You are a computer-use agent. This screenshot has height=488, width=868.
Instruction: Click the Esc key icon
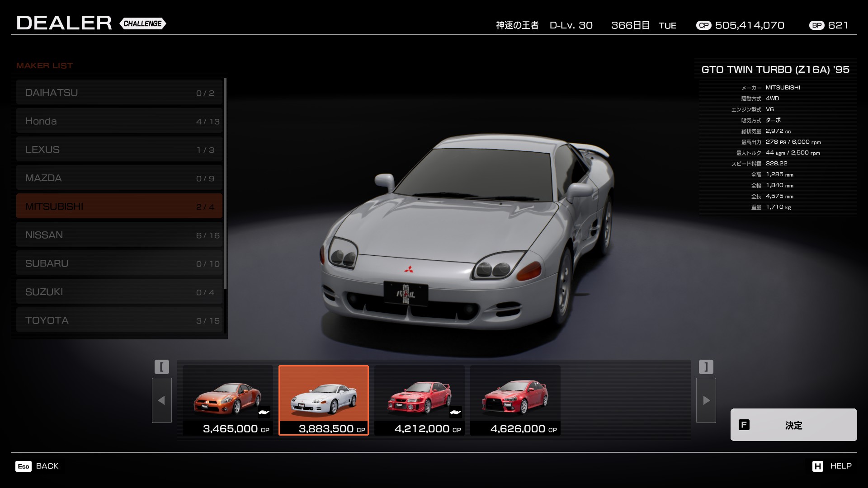24,466
